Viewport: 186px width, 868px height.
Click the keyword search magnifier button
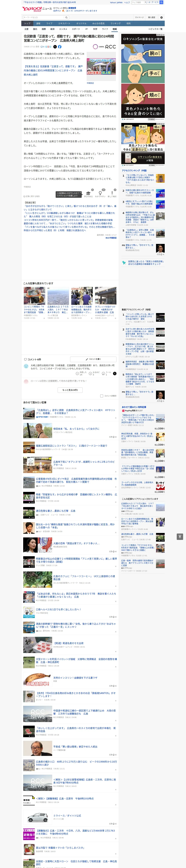pyautogui.click(x=66, y=18)
